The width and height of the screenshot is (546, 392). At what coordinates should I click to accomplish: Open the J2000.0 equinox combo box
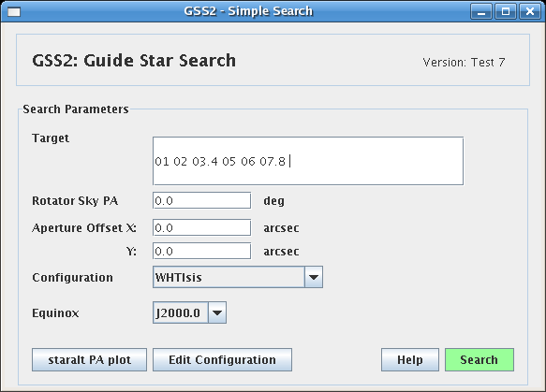[189, 312]
